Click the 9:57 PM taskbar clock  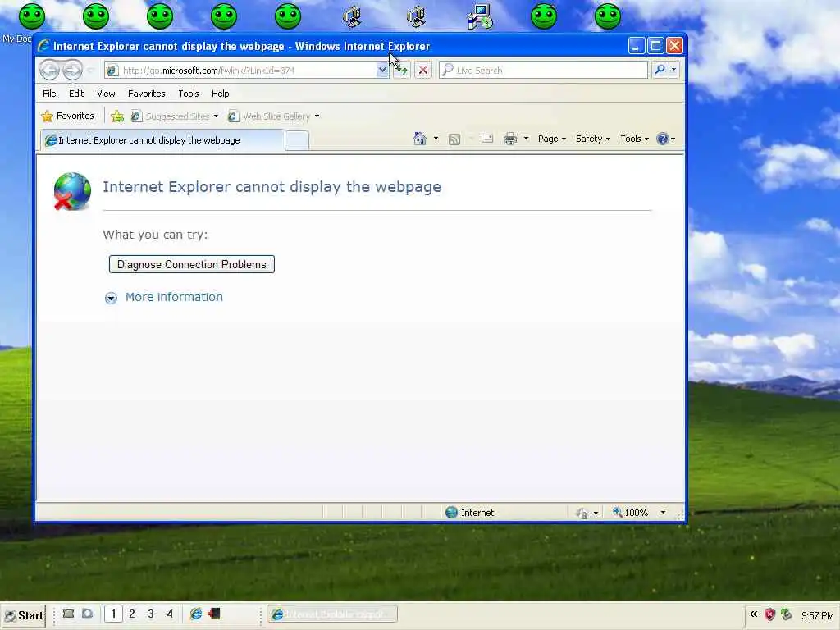pos(818,616)
